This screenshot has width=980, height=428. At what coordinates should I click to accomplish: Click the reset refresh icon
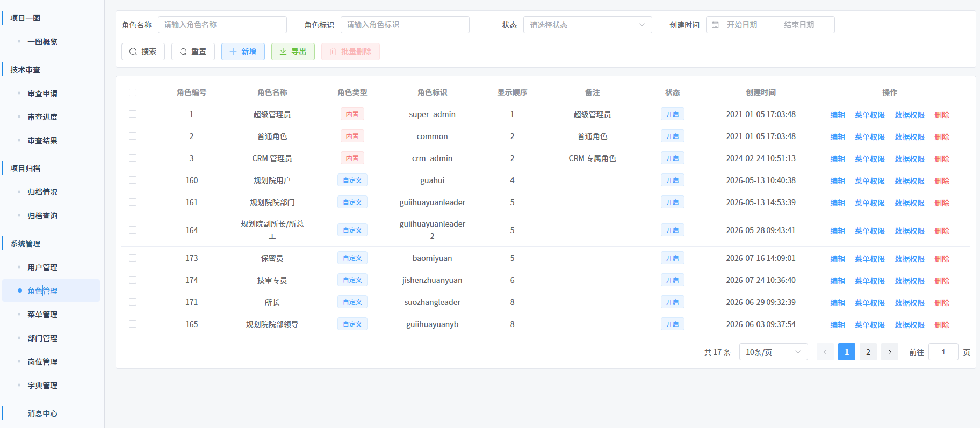point(183,52)
